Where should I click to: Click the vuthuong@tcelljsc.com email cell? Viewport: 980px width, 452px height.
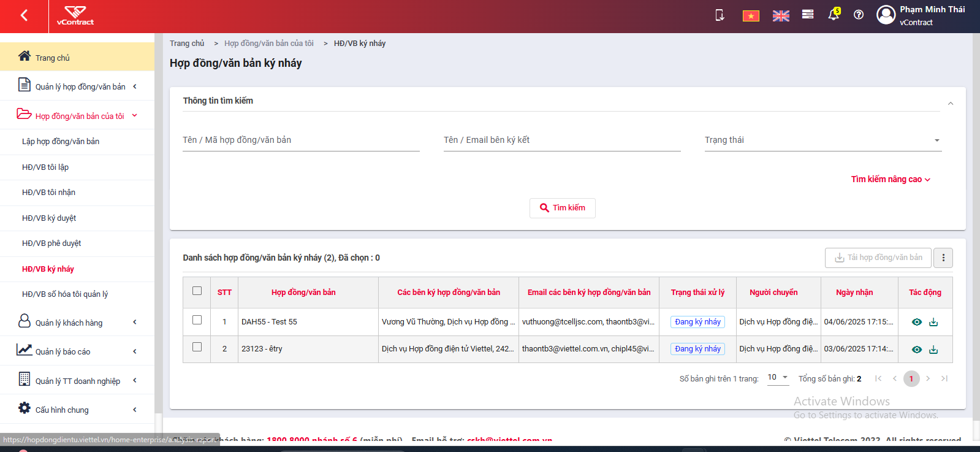click(588, 322)
